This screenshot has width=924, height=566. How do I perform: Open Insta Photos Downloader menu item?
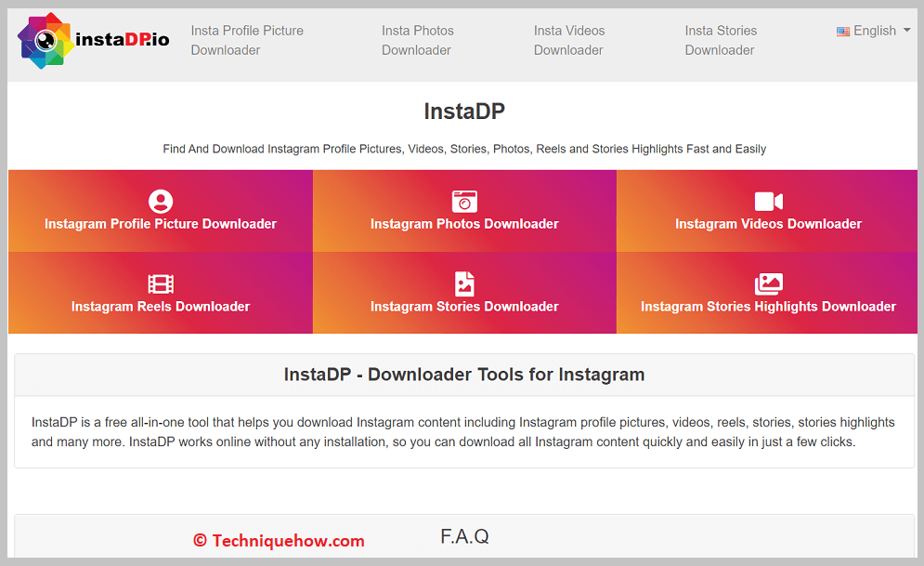[417, 40]
